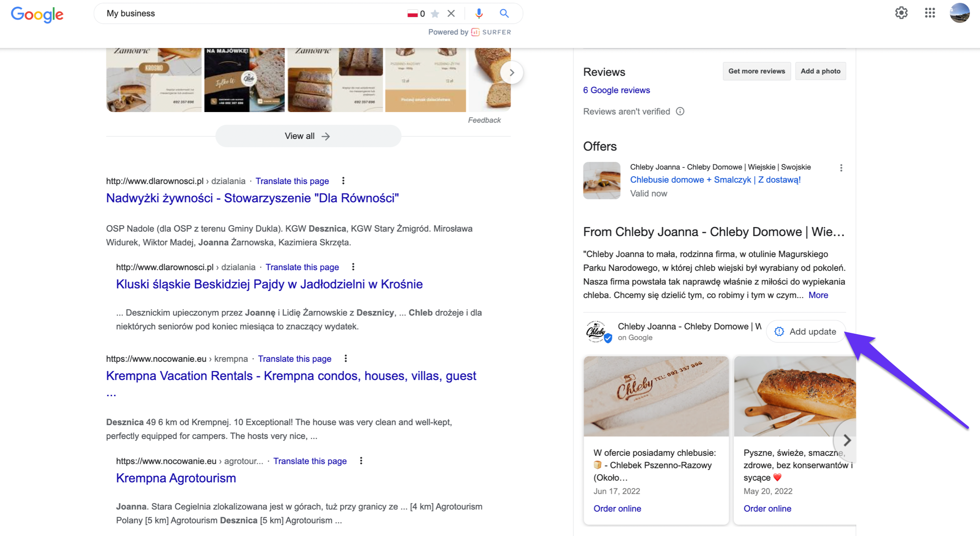Click the View all button
Viewport: 980px width, 536px height.
(308, 136)
